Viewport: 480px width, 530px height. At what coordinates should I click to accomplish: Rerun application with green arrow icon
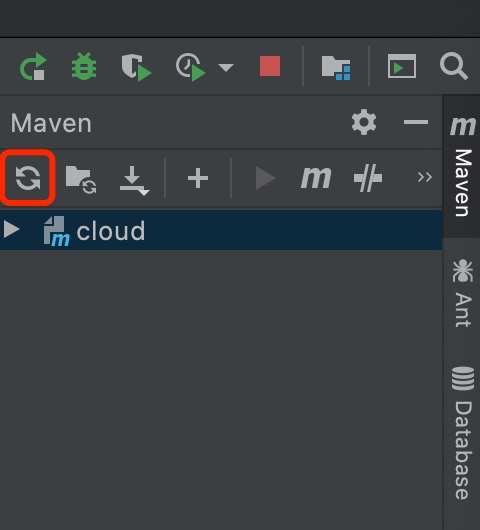click(33, 67)
